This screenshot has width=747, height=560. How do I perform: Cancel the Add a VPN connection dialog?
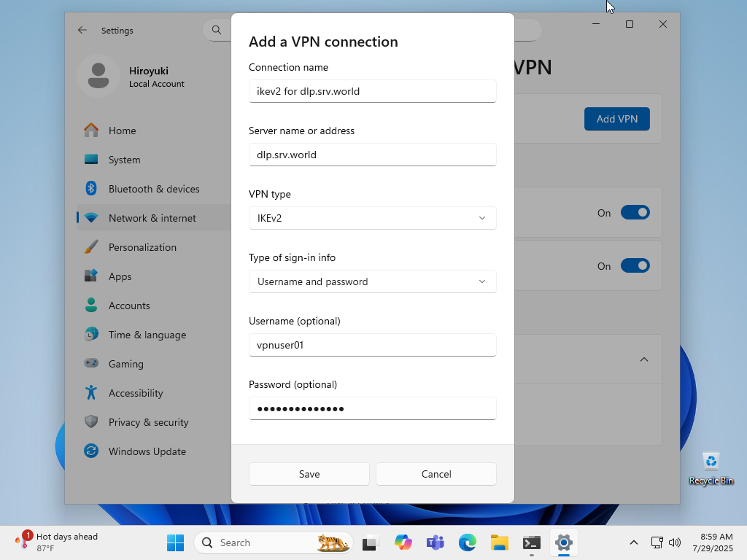point(436,474)
